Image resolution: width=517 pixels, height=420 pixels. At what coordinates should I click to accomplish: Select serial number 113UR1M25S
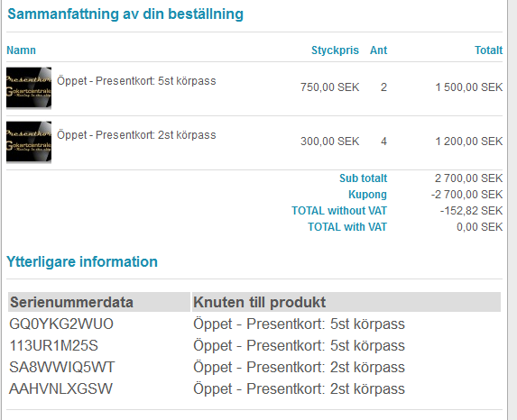tap(54, 345)
